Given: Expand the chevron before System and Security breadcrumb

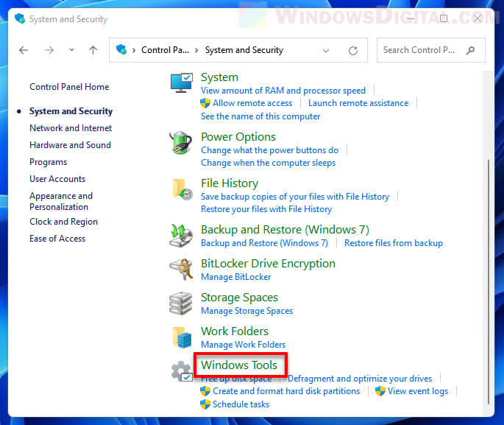Looking at the screenshot, I should point(196,50).
